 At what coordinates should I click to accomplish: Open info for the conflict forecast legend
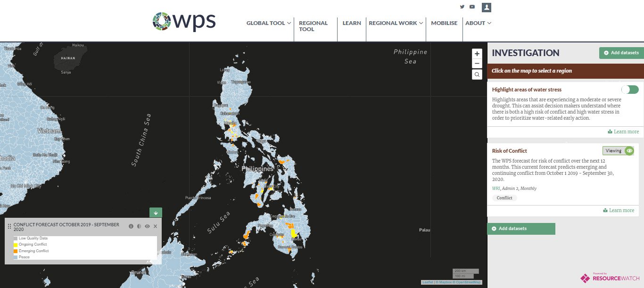[131, 226]
